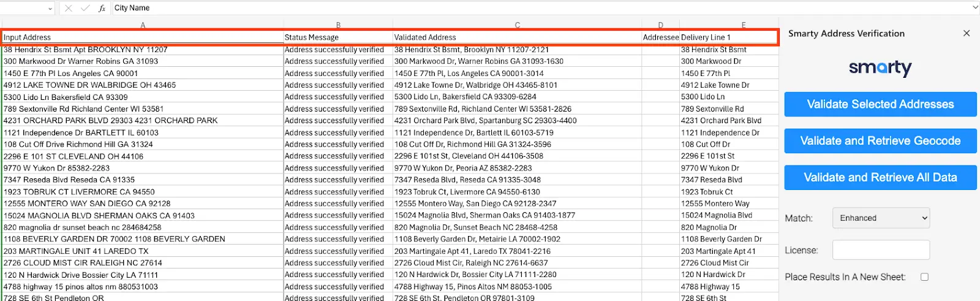Click Validate Selected Addresses button
The image size is (980, 301).
[880, 104]
